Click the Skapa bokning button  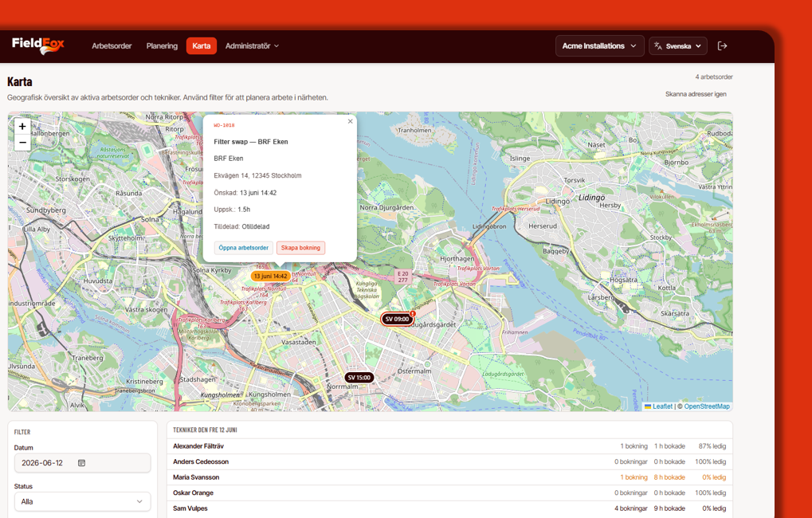coord(300,248)
